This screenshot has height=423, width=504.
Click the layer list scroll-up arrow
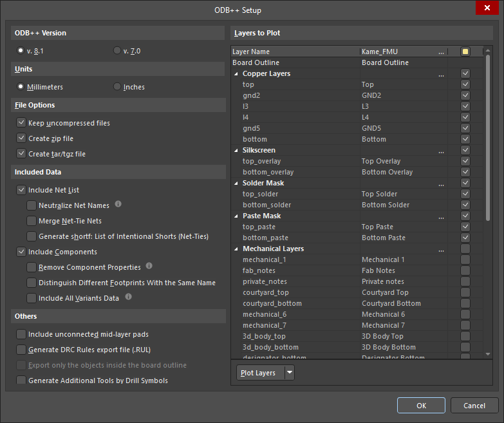(488, 50)
